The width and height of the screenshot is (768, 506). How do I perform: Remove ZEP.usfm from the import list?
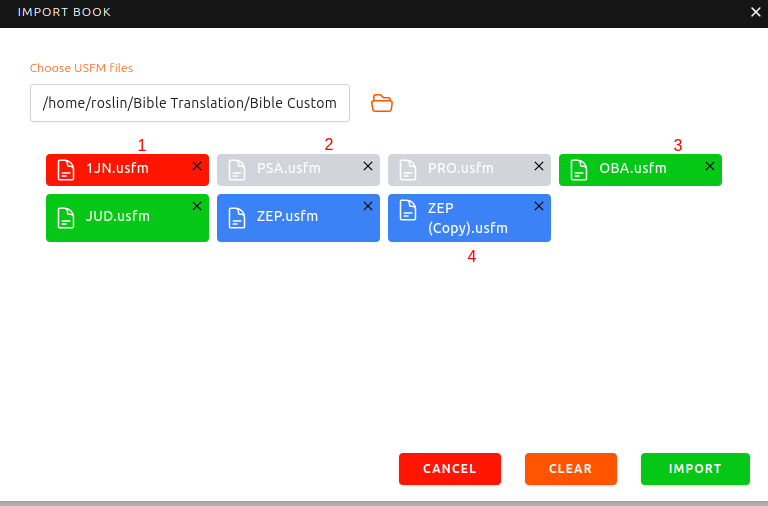368,205
